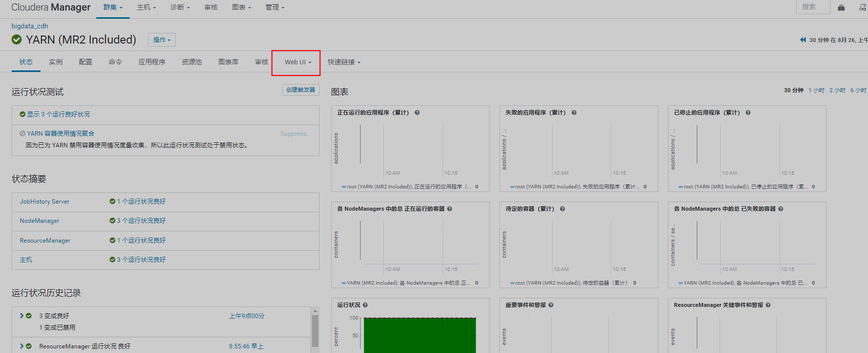Image resolution: width=868 pixels, height=353 pixels.
Task: Switch to the 实例 tab
Action: [56, 62]
